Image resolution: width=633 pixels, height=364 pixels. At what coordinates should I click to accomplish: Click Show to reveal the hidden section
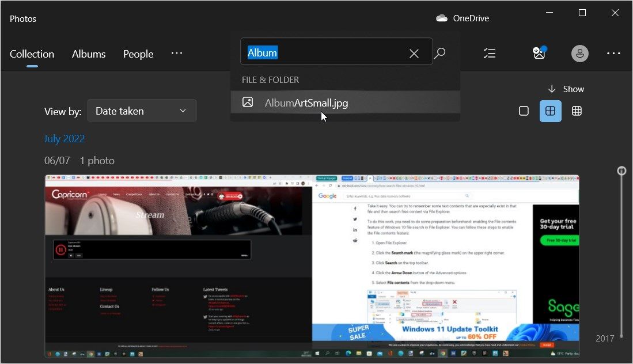pyautogui.click(x=566, y=89)
